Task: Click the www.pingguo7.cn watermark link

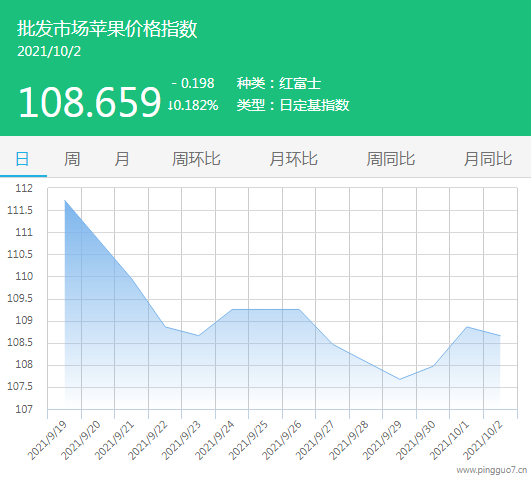Action: pos(492,470)
